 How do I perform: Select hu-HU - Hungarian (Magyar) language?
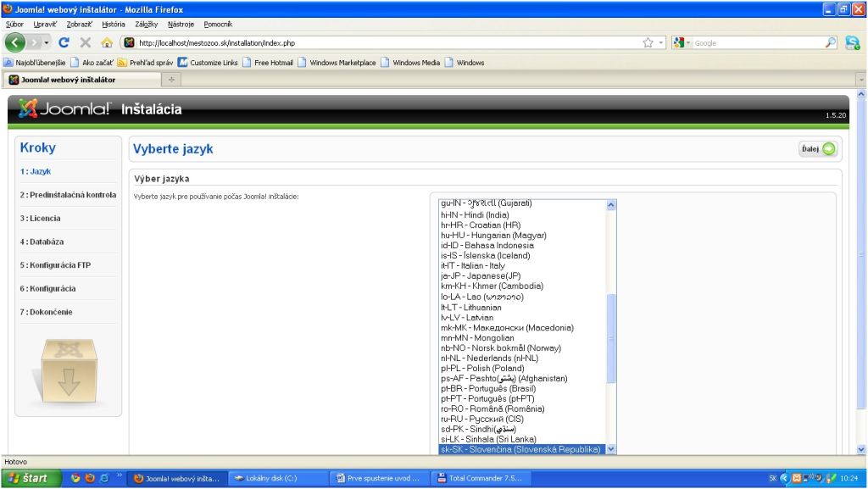[522, 235]
